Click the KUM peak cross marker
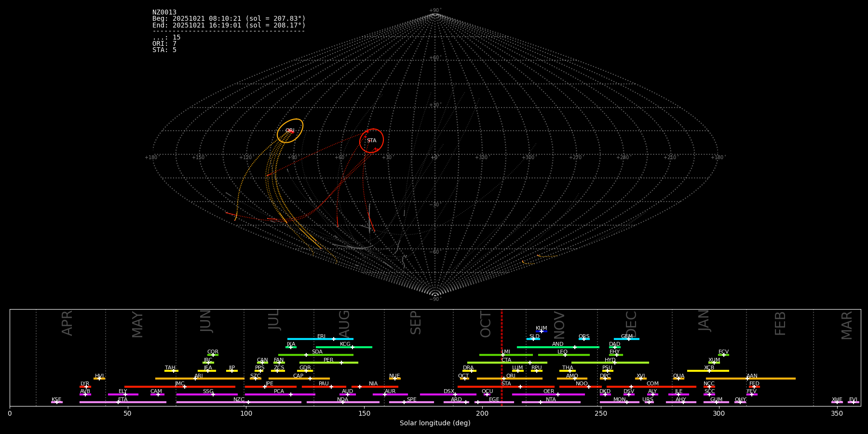 point(541,331)
